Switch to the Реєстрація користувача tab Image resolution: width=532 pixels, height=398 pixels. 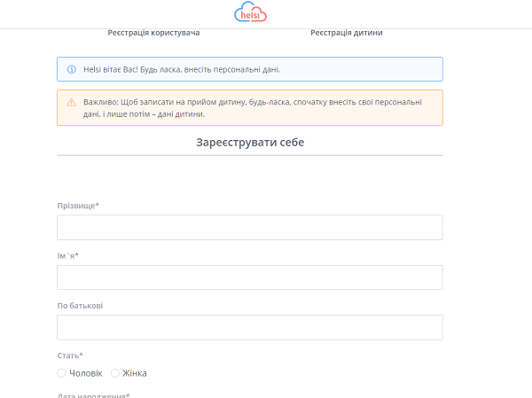153,33
